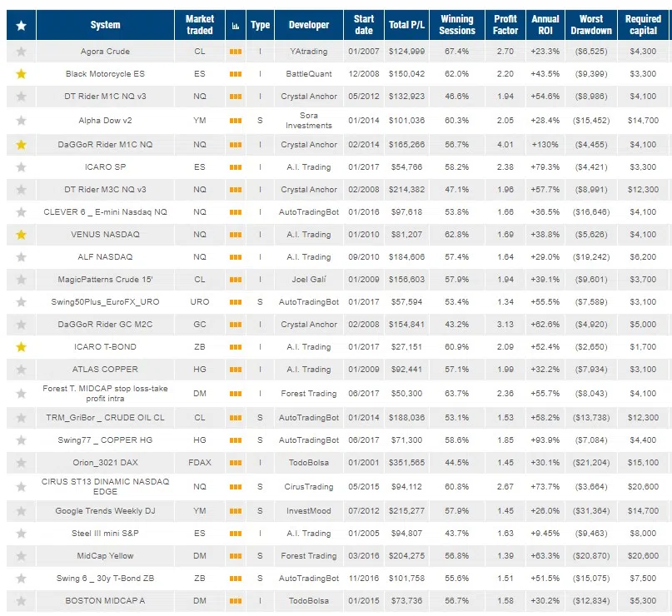This screenshot has height=616, width=672.
Task: Sort by Total P/L column header
Action: tap(406, 25)
